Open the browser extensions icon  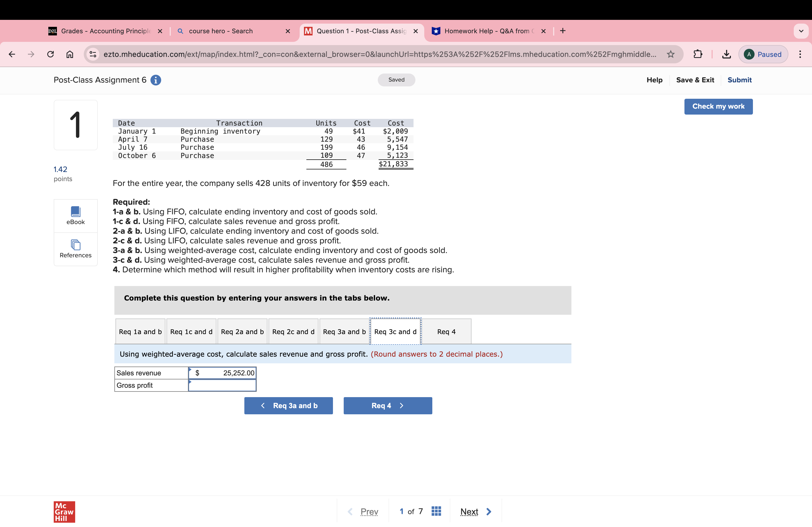[698, 54]
